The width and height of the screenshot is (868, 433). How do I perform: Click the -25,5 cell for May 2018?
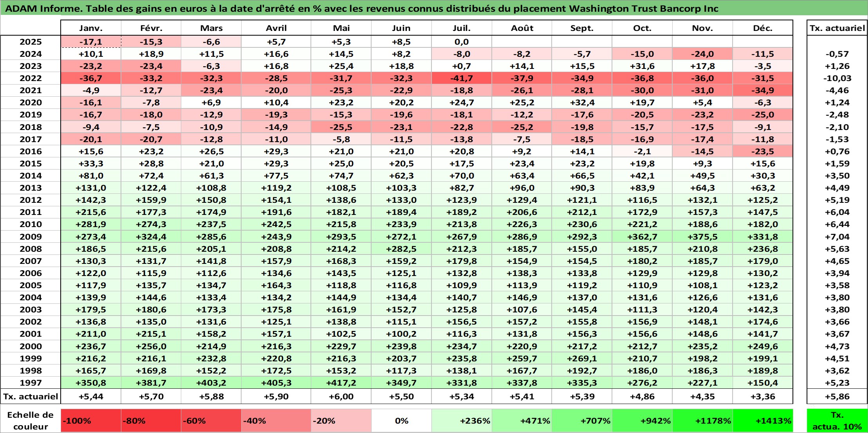tap(341, 127)
